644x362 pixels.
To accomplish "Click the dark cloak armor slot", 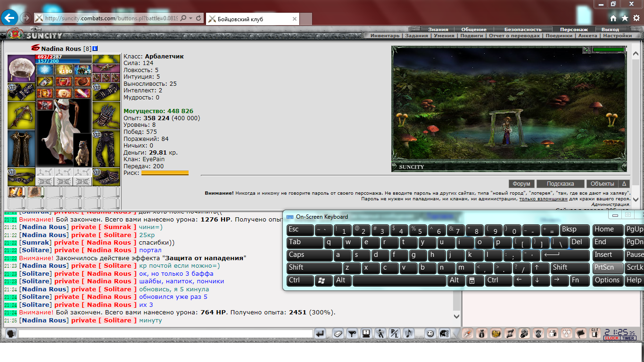I will tap(21, 148).
